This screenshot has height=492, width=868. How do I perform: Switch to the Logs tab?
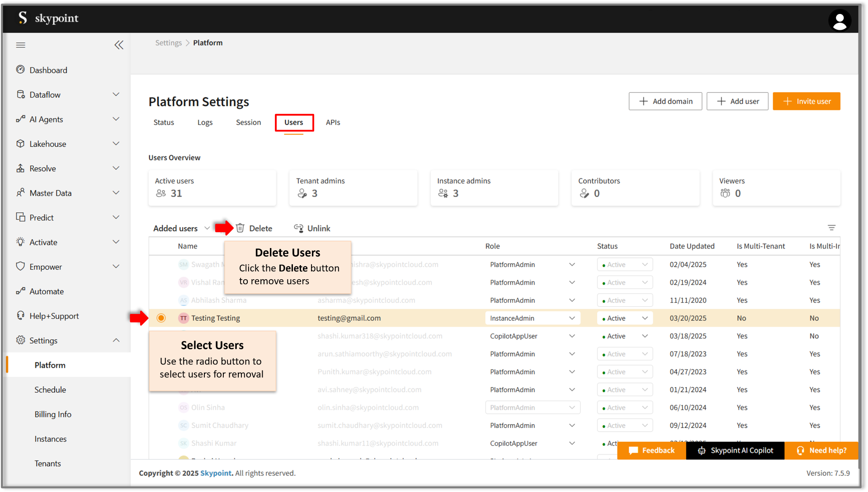205,122
